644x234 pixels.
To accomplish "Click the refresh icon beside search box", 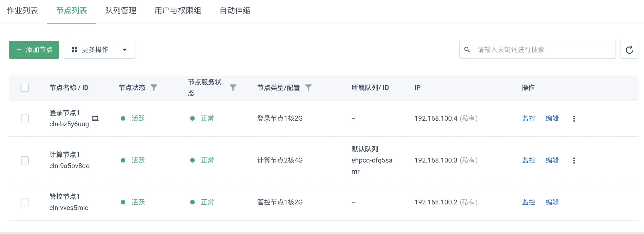I will pyautogui.click(x=629, y=50).
